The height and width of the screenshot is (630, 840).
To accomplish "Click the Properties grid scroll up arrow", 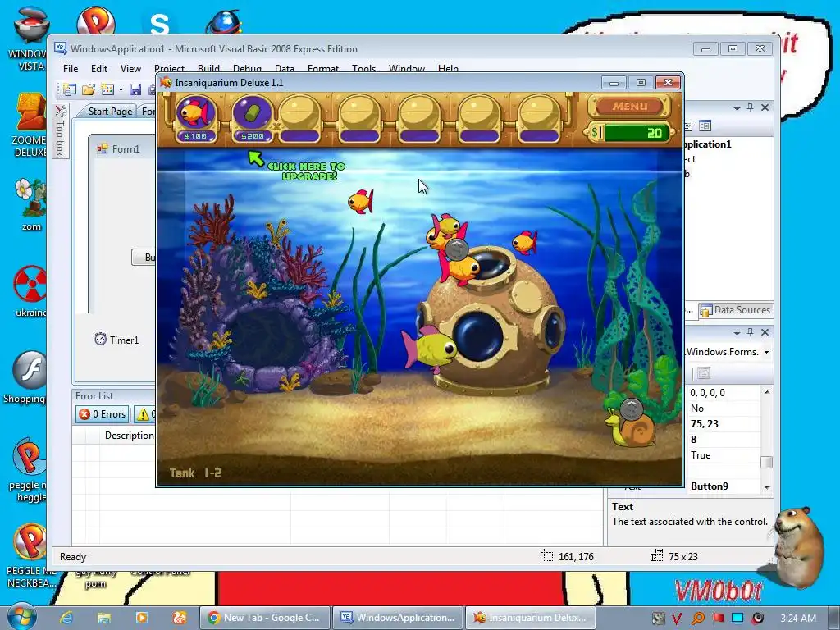I will (767, 392).
